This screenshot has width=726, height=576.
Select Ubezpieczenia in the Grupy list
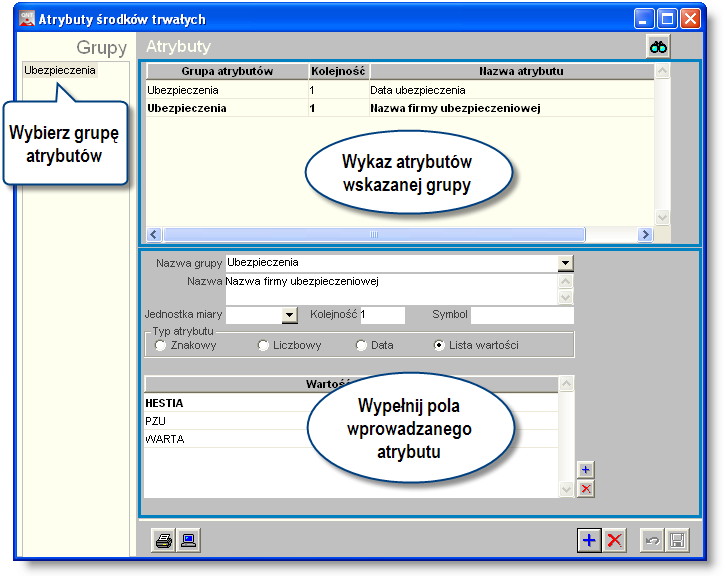(x=60, y=70)
